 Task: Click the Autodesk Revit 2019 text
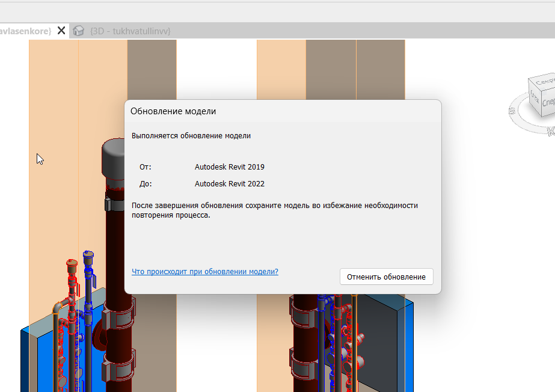click(229, 167)
